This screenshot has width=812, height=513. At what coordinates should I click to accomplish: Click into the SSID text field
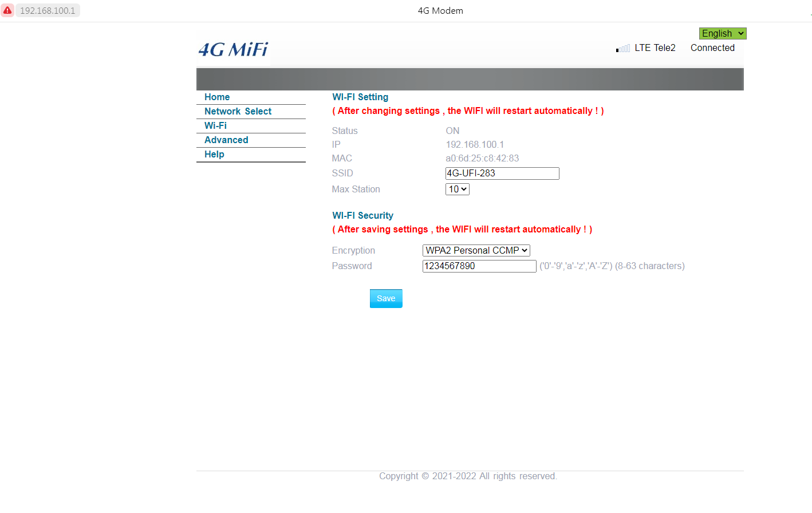pyautogui.click(x=502, y=173)
